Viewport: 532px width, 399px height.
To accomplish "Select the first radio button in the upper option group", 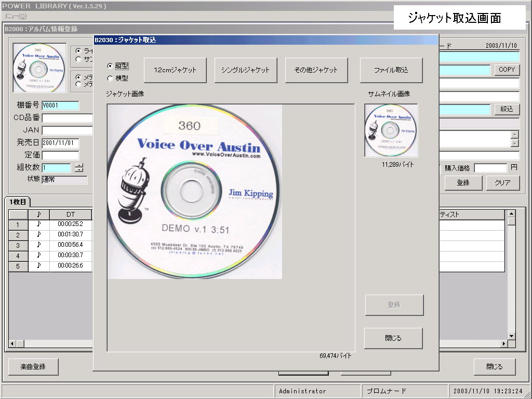I will tap(78, 51).
